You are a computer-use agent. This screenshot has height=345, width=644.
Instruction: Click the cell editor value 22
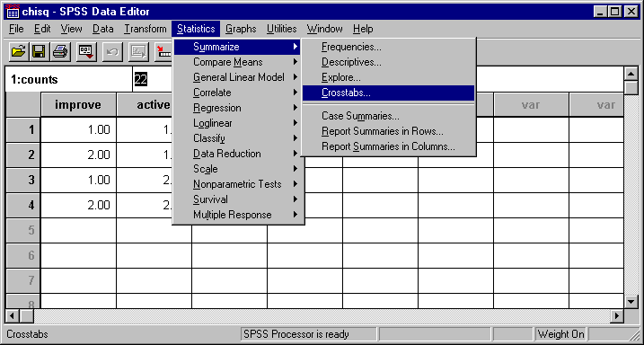[140, 80]
